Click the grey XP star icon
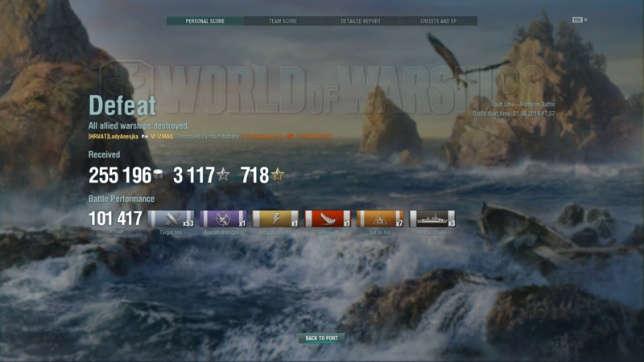Viewport: 644px width, 362px height. (x=223, y=175)
